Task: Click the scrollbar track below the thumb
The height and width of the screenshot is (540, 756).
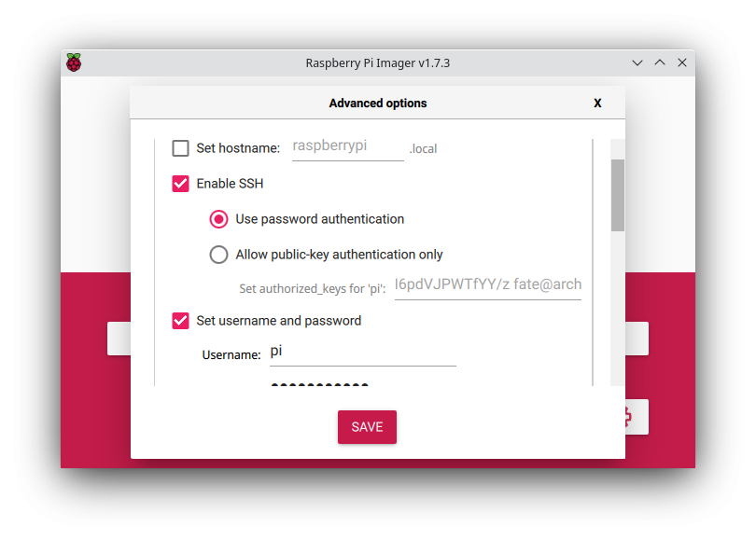Action: pyautogui.click(x=618, y=309)
